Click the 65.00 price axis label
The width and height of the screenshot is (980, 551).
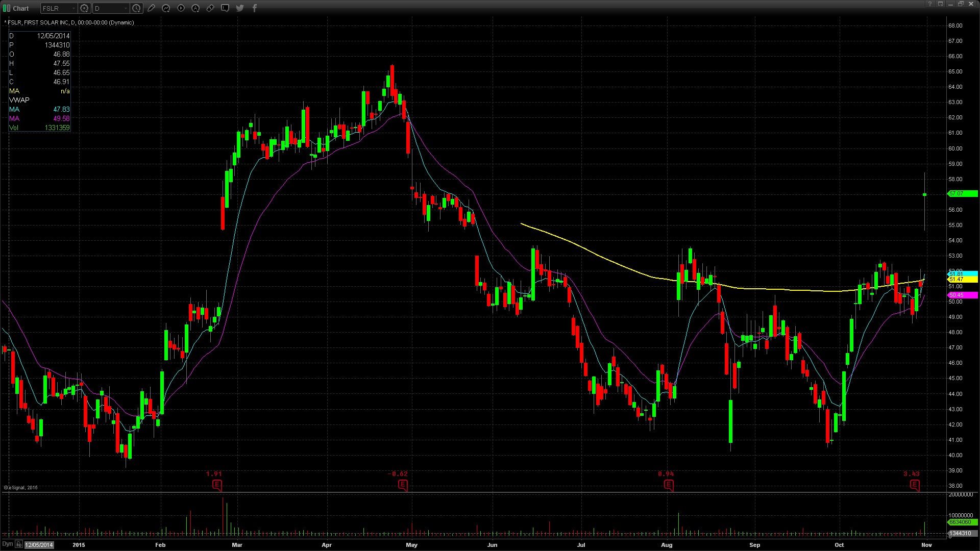[x=955, y=71]
